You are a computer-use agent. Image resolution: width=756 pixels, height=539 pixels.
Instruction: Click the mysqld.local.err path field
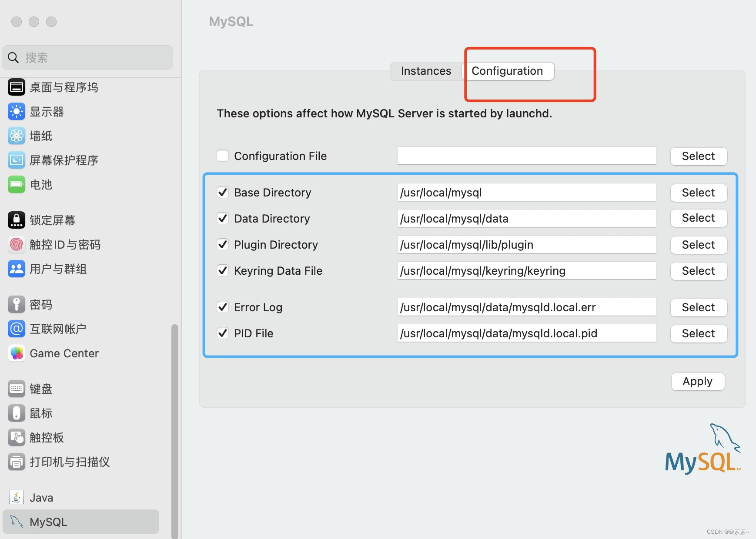point(526,307)
